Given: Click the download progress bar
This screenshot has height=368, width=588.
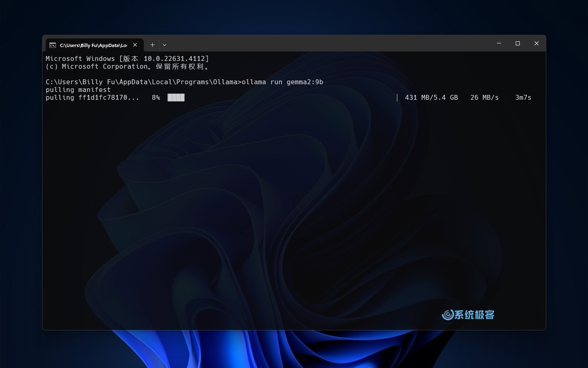Looking at the screenshot, I should (x=282, y=97).
